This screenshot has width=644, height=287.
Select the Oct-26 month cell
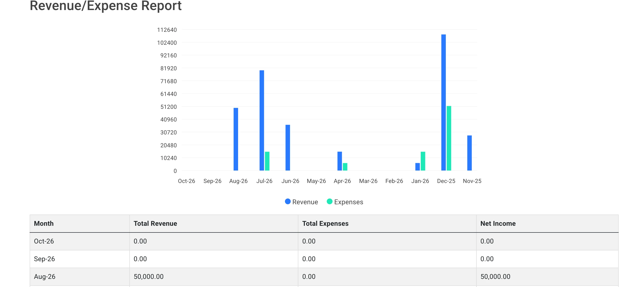tap(80, 241)
